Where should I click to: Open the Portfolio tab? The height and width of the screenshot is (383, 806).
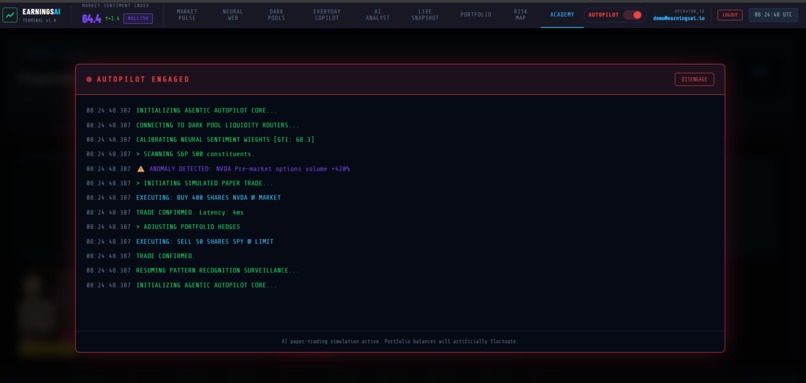[x=476, y=15]
